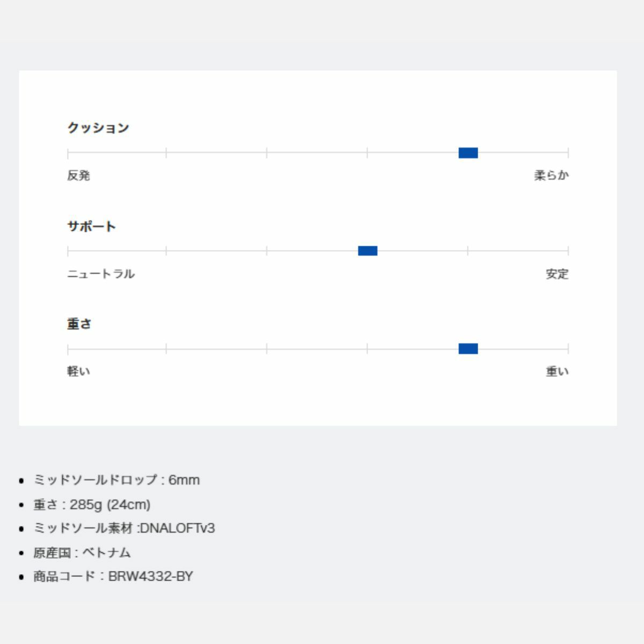Select the 柔らか label under the cushion scale

point(551,175)
